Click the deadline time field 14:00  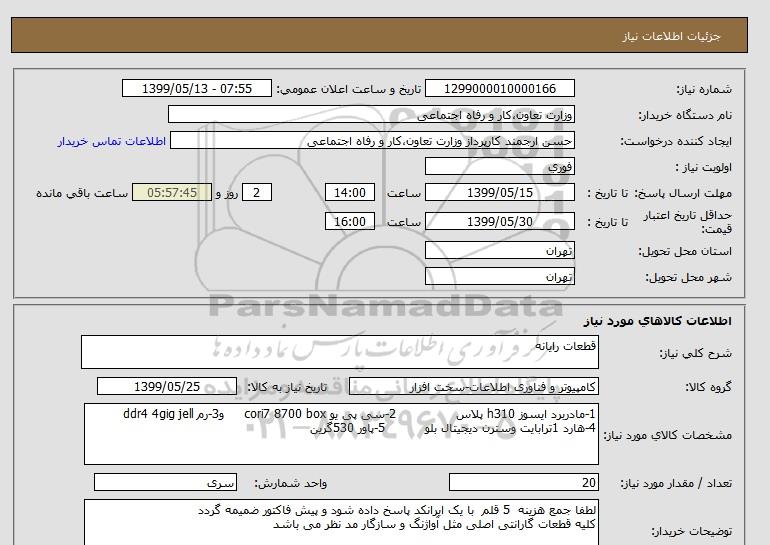[x=350, y=192]
